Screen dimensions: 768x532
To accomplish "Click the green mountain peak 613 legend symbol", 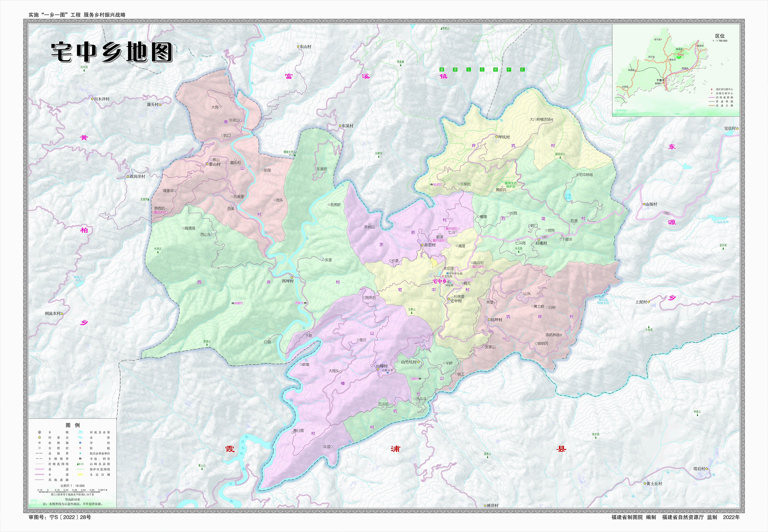I will [80, 464].
